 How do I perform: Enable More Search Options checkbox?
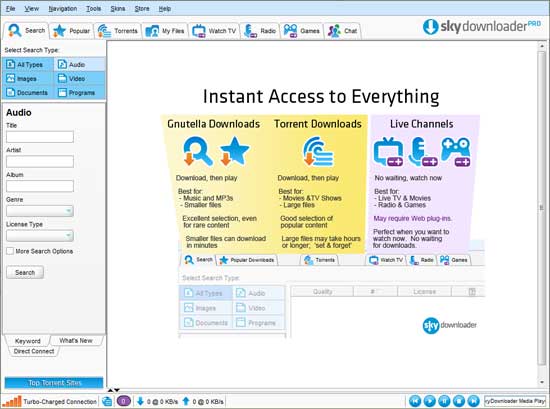(10, 251)
